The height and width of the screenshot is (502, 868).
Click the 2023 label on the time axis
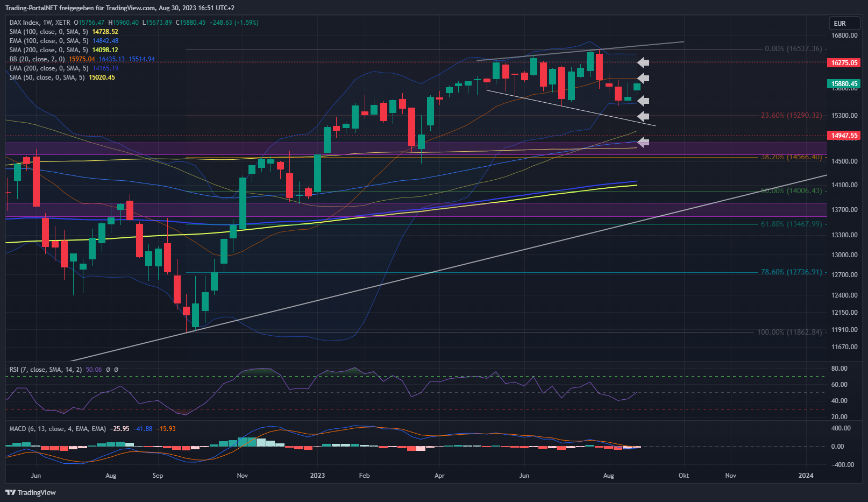pos(317,476)
